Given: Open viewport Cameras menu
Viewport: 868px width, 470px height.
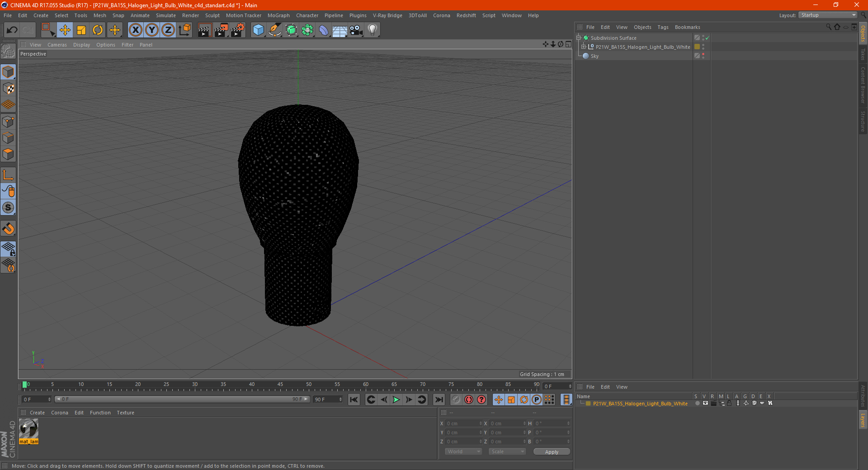Looking at the screenshot, I should tap(57, 45).
